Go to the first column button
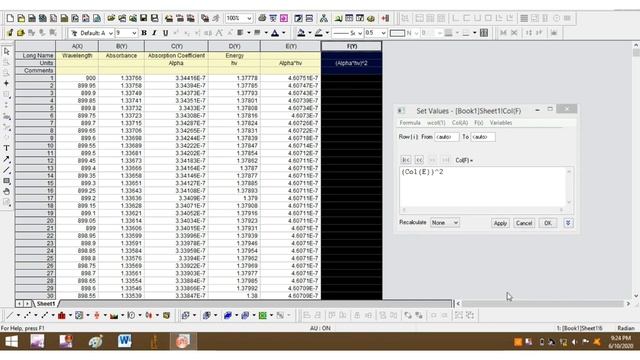Screen dimensions: 640x360 click(x=406, y=160)
